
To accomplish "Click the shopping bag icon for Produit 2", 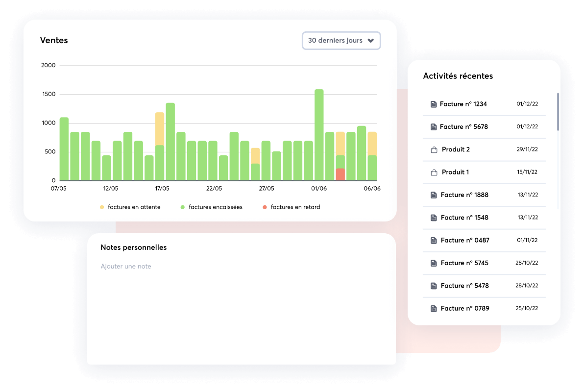I will click(x=434, y=150).
